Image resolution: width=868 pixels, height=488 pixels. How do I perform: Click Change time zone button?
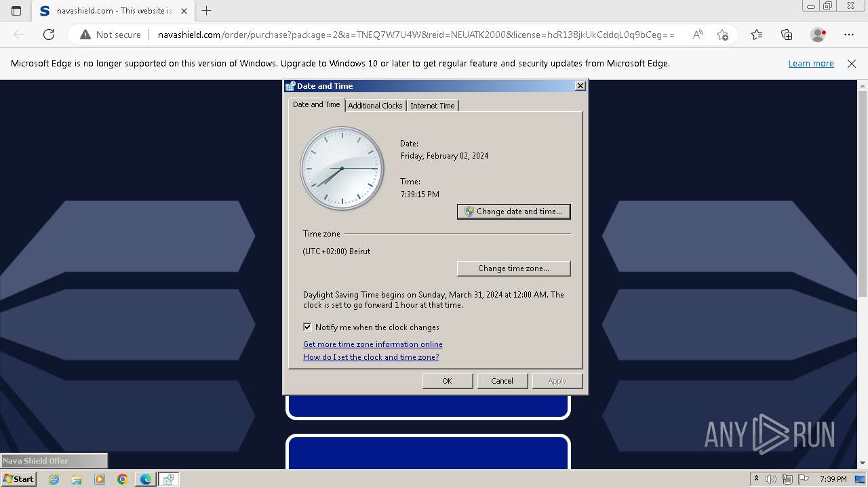point(514,268)
